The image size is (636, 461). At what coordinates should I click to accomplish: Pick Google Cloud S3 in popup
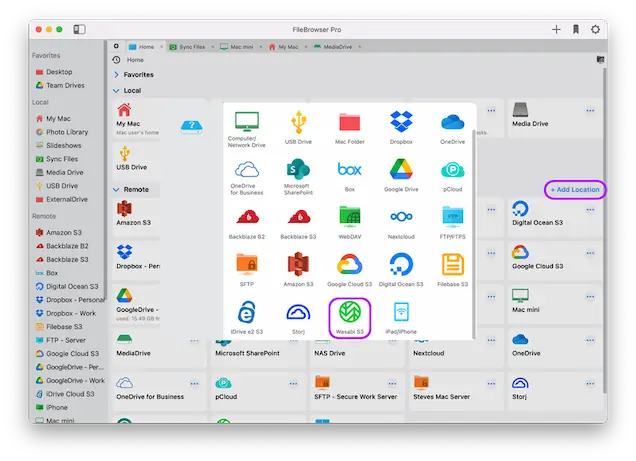[x=350, y=270]
